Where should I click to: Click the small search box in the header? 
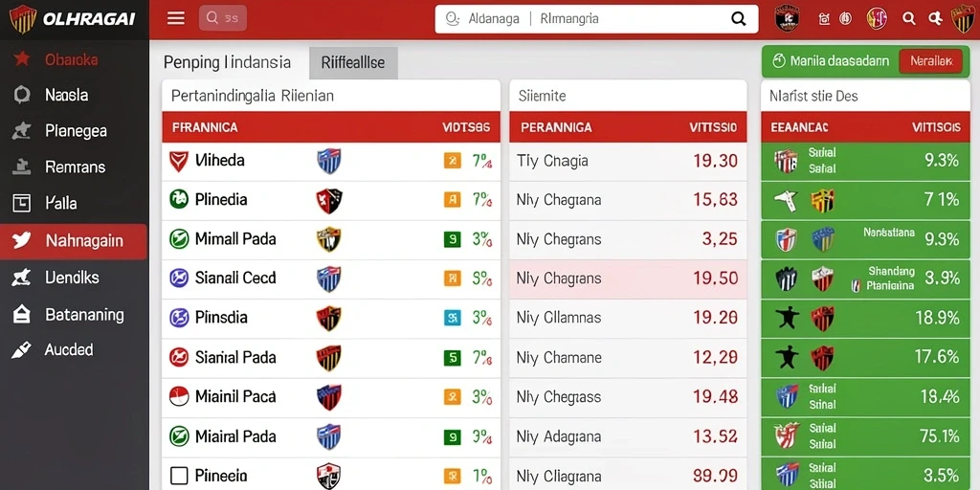pos(222,18)
